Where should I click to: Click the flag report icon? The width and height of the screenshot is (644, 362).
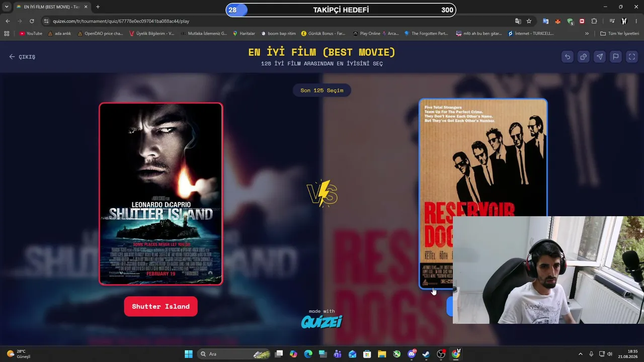point(616,57)
